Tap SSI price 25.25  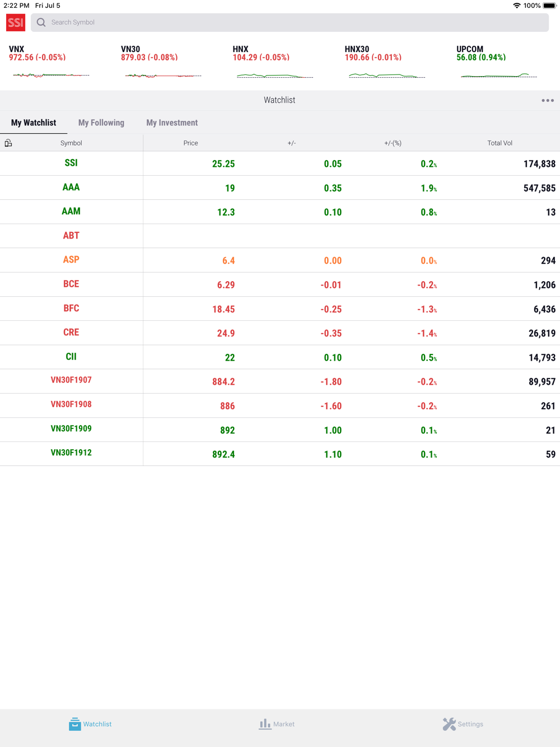pyautogui.click(x=223, y=164)
